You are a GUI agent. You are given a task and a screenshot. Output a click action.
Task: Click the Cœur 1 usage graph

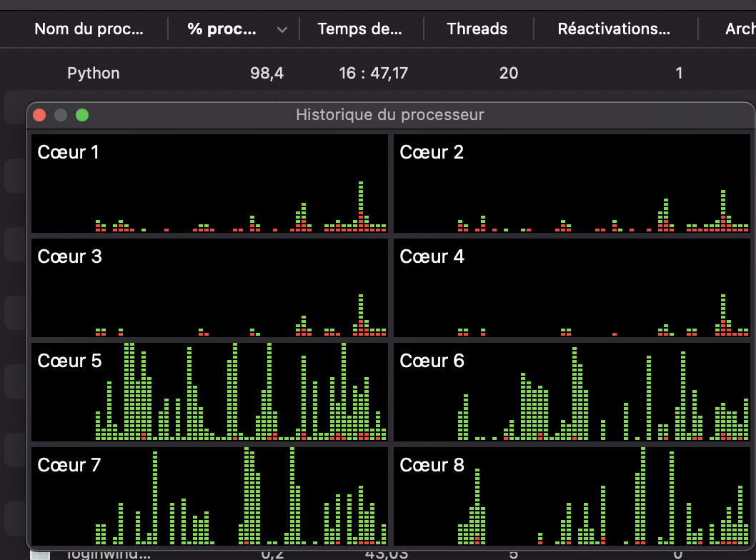(x=209, y=184)
